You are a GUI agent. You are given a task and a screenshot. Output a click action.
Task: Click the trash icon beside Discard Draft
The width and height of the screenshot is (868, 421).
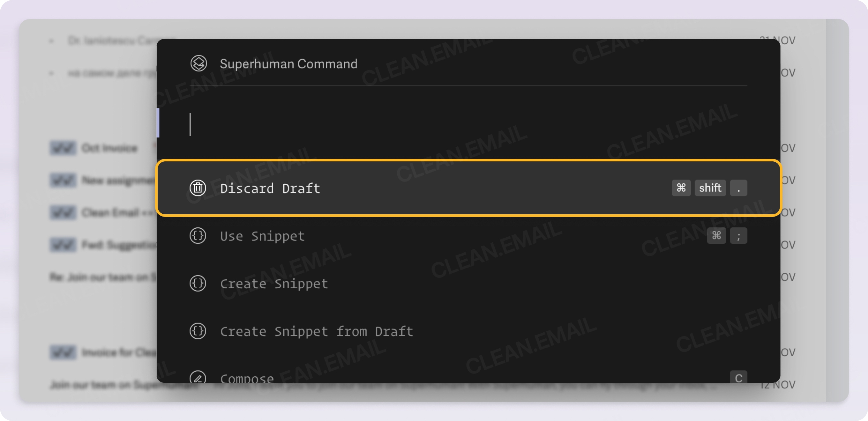(198, 188)
